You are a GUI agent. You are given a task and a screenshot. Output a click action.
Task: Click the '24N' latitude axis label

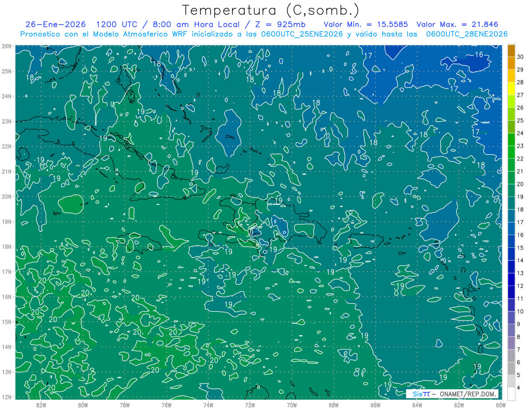click(6, 96)
